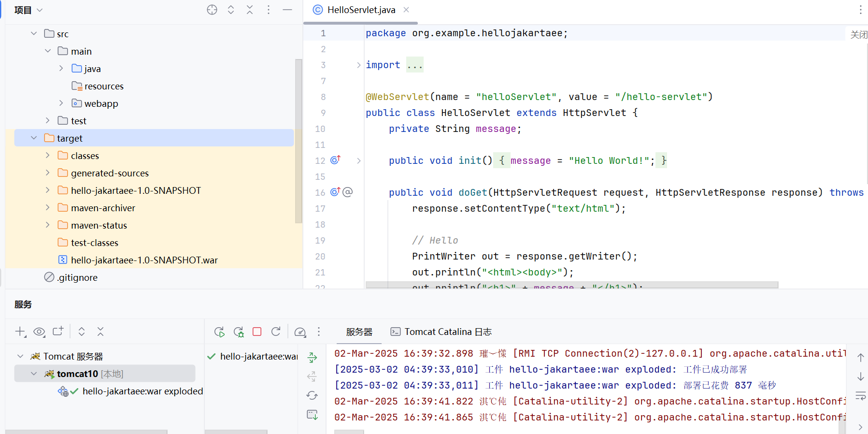Rerun Tomcat in debug mode

click(x=239, y=332)
